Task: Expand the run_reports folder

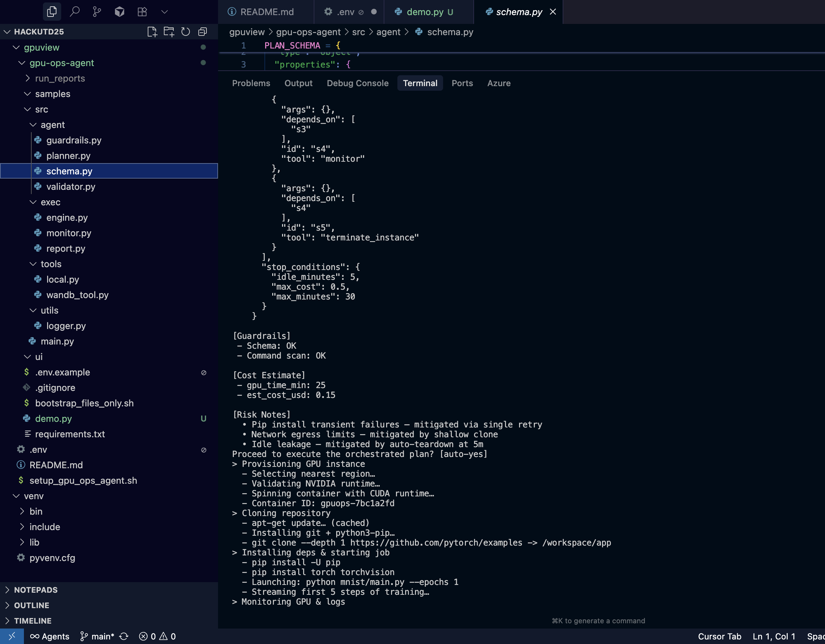Action: [60, 78]
